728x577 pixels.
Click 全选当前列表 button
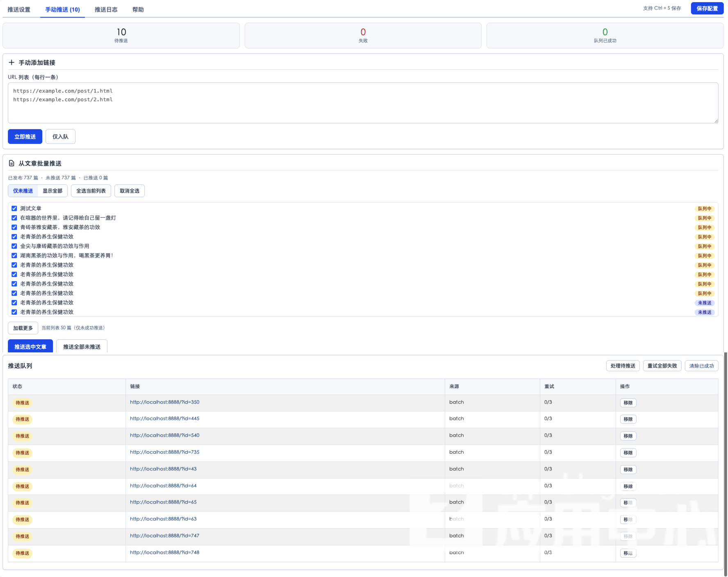pyautogui.click(x=91, y=191)
